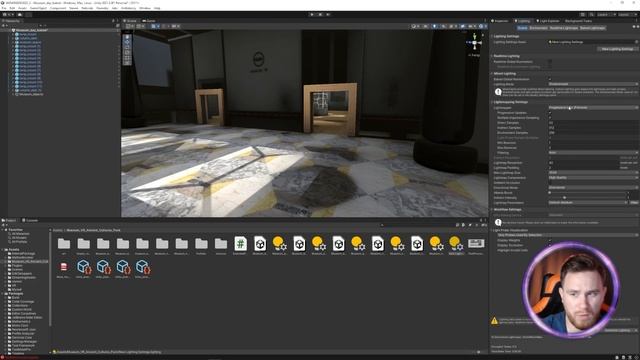The width and height of the screenshot is (640, 360).
Task: Start Play mode with the Play button
Action: pos(312,14)
